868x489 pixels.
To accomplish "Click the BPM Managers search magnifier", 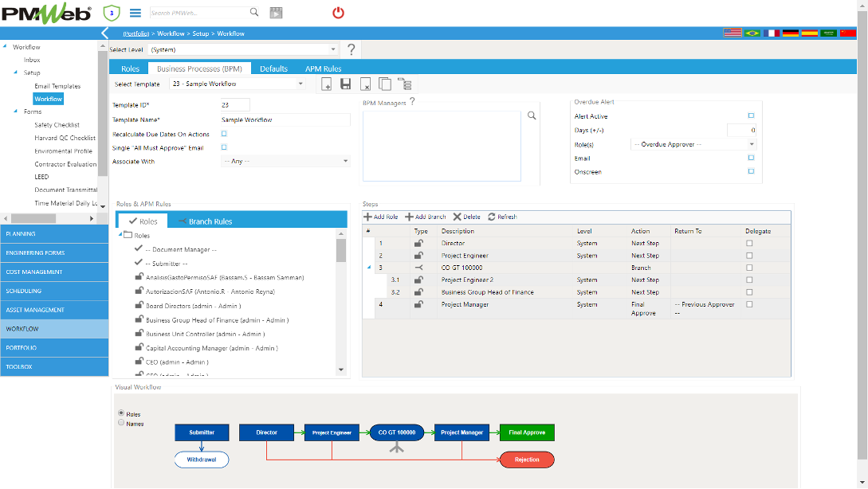I will pyautogui.click(x=532, y=115).
